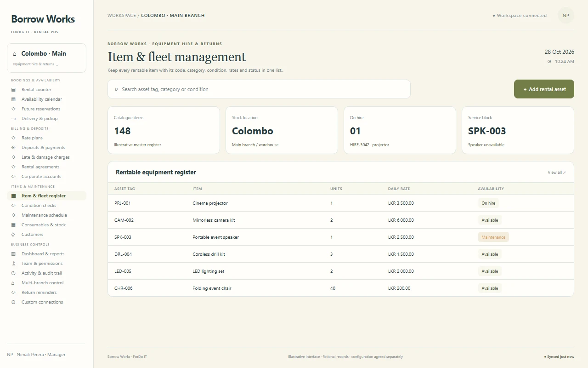Focus the asset tag search field
This screenshot has height=368, width=588.
point(259,89)
